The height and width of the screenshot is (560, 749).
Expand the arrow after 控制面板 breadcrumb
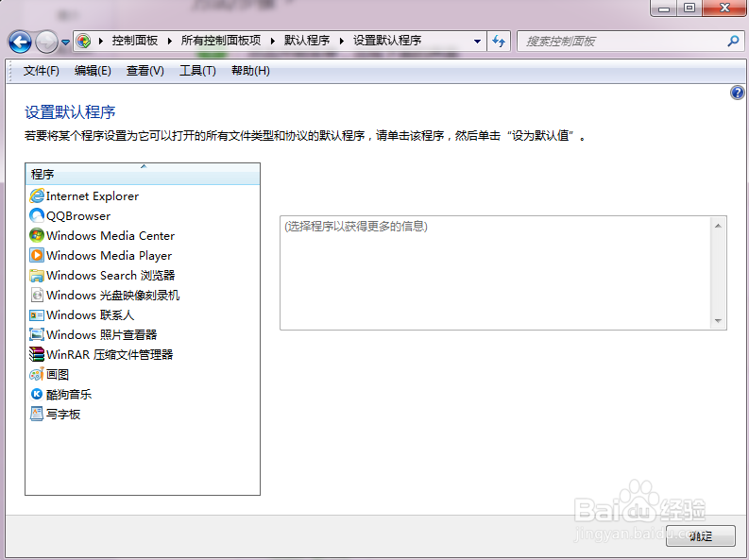(x=170, y=41)
